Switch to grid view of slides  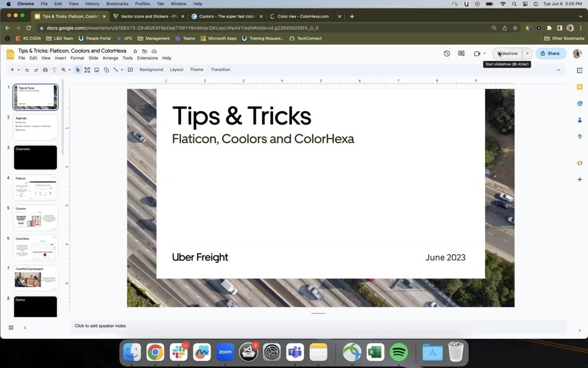11,327
